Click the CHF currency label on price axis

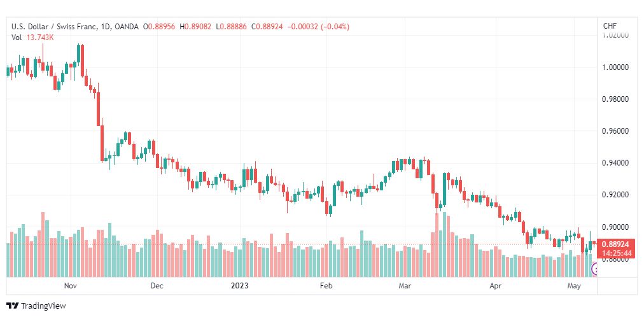(x=610, y=26)
